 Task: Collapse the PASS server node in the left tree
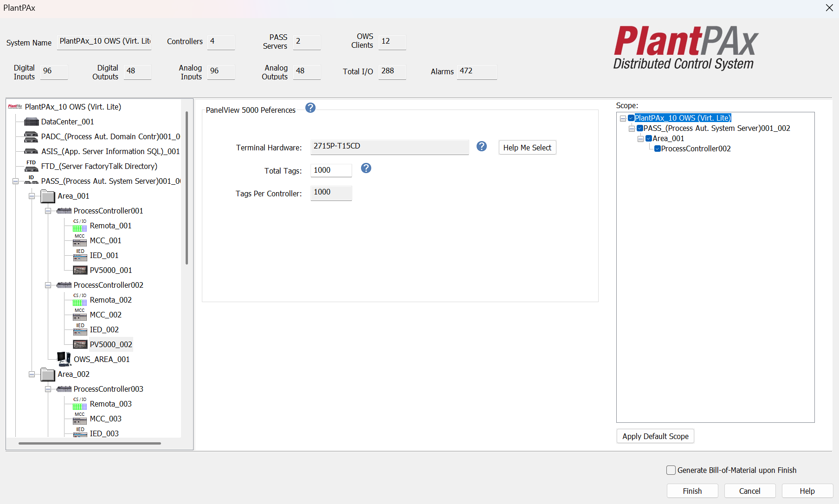[x=15, y=181]
